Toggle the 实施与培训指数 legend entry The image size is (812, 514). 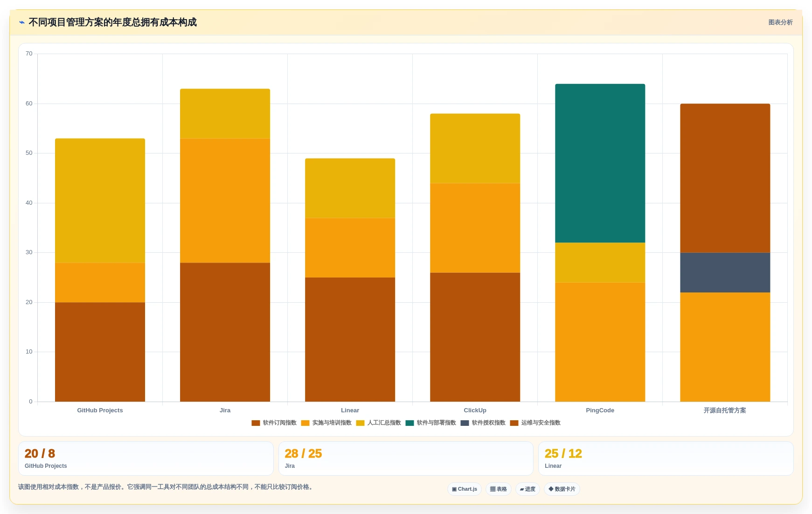(326, 423)
